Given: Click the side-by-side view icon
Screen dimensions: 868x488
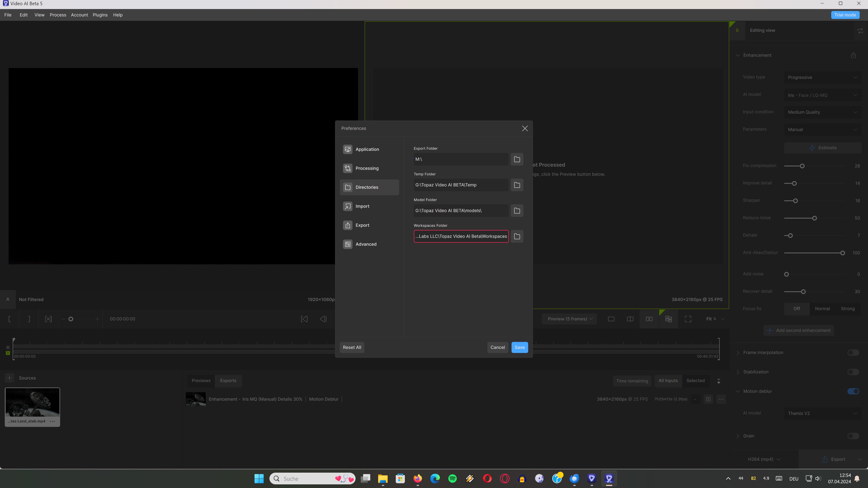Looking at the screenshot, I should [649, 319].
